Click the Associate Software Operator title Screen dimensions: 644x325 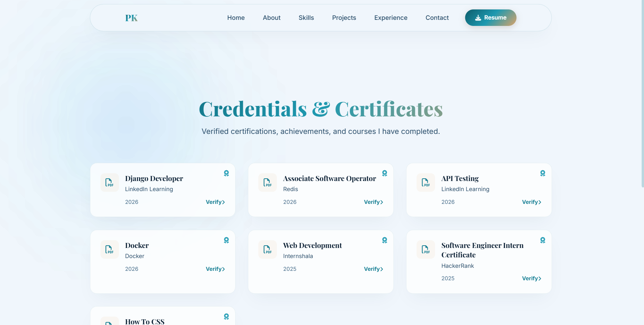330,178
